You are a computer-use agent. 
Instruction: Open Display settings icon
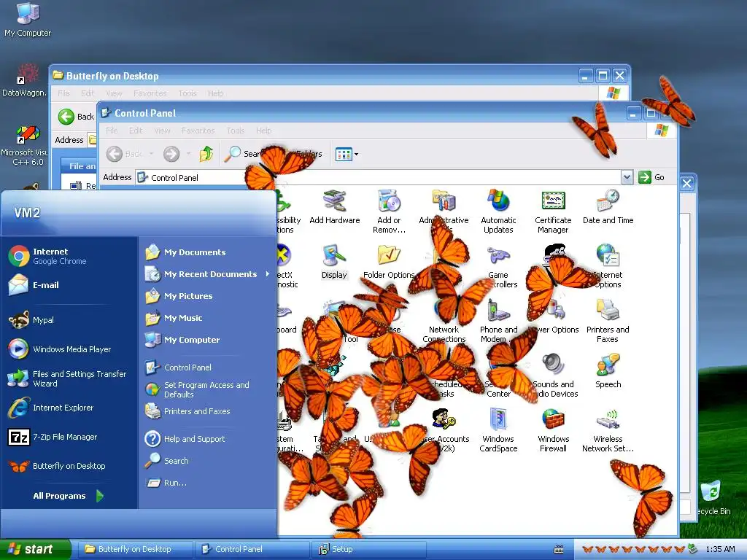[334, 262]
